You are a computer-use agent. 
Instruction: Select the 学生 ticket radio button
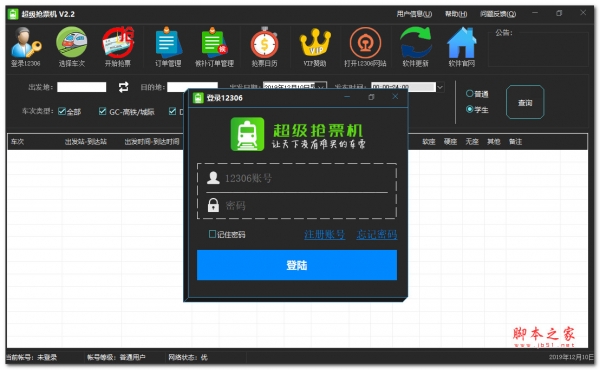(470, 109)
